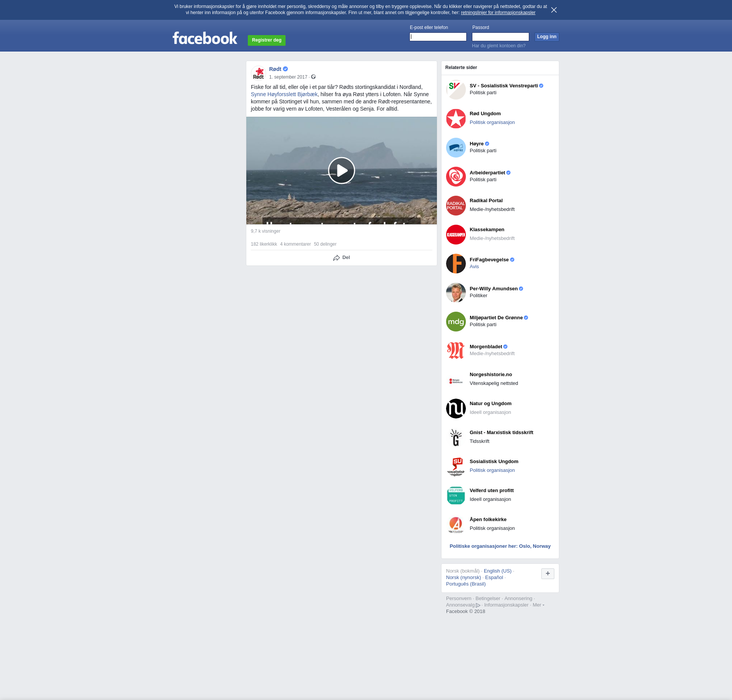Open the Mer footer dropdown
732x700 pixels.
pyautogui.click(x=538, y=605)
